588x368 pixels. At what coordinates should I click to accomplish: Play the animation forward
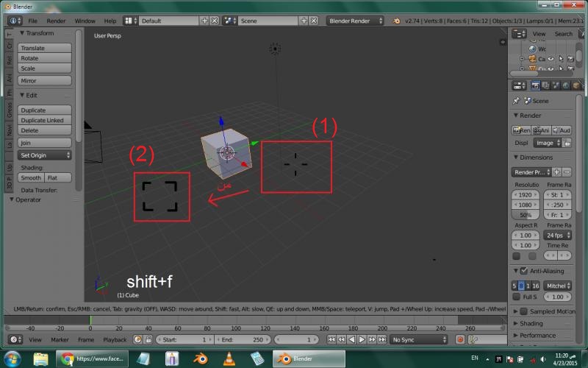pyautogui.click(x=362, y=339)
